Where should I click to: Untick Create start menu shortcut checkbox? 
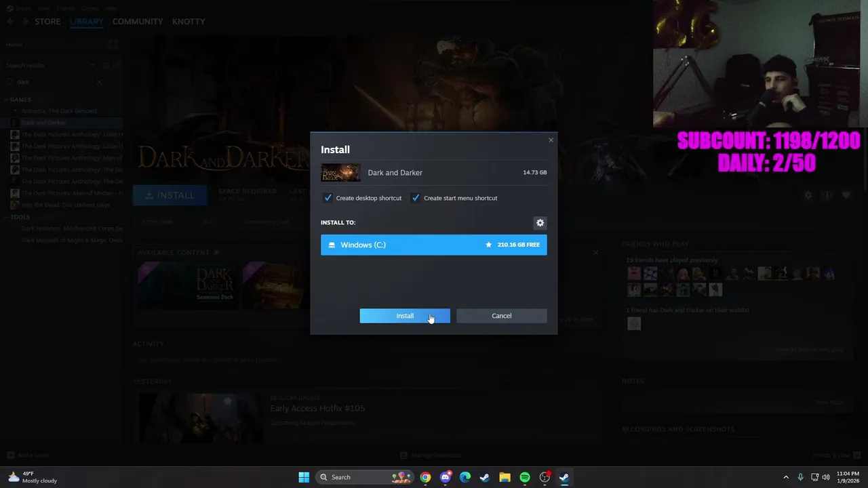point(416,198)
